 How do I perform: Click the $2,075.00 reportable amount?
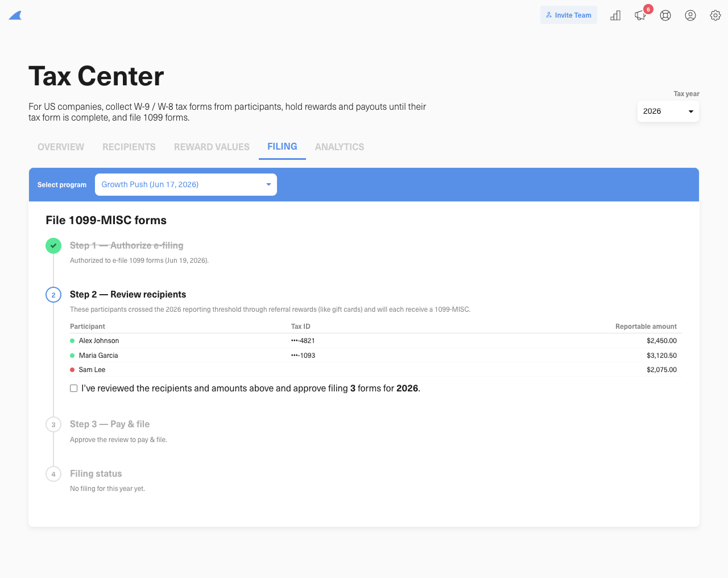(661, 370)
